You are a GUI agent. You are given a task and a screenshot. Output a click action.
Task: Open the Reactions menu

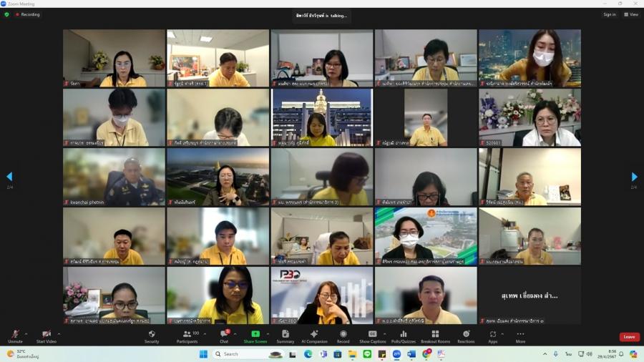coord(466,336)
